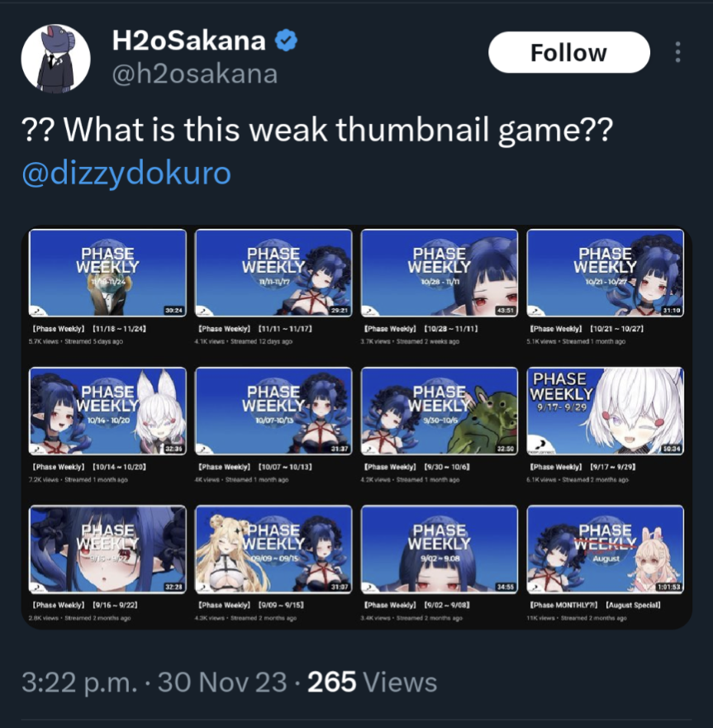The height and width of the screenshot is (728, 713).
Task: Open the Phase Weekly 09/09–09/15 thumbnail
Action: coord(273,550)
